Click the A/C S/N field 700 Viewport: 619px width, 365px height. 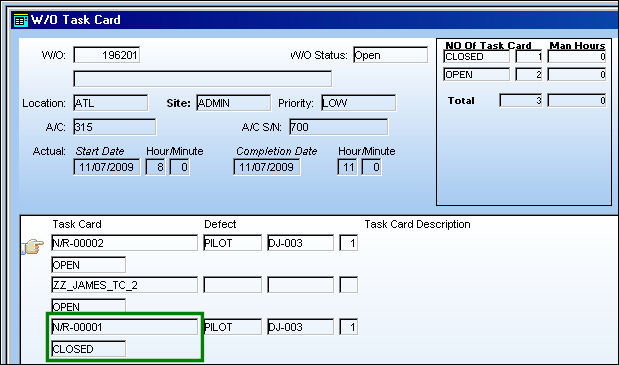[339, 127]
